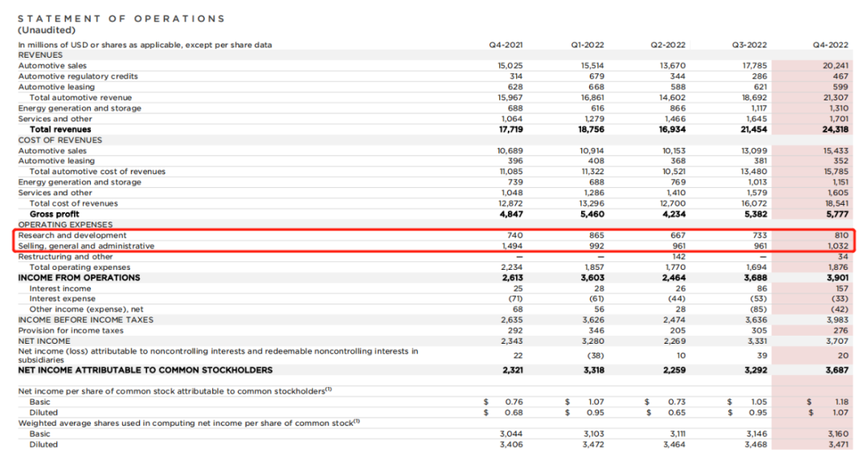Click the Gross profit row label

point(54,214)
